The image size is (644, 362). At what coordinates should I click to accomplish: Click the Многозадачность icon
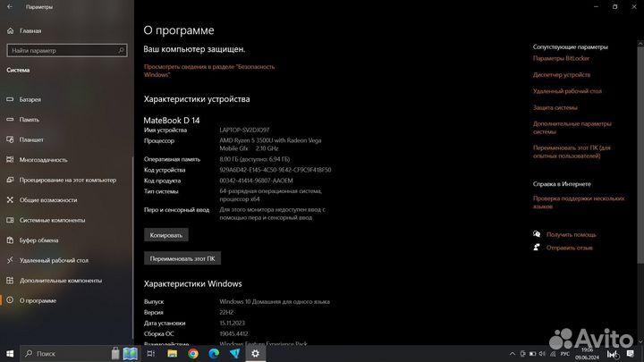tap(10, 160)
